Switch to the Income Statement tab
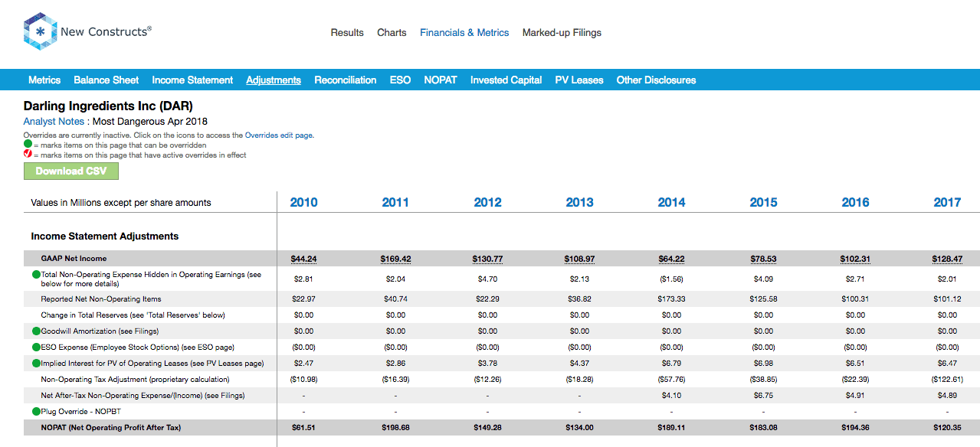The width and height of the screenshot is (980, 447). pyautogui.click(x=192, y=80)
